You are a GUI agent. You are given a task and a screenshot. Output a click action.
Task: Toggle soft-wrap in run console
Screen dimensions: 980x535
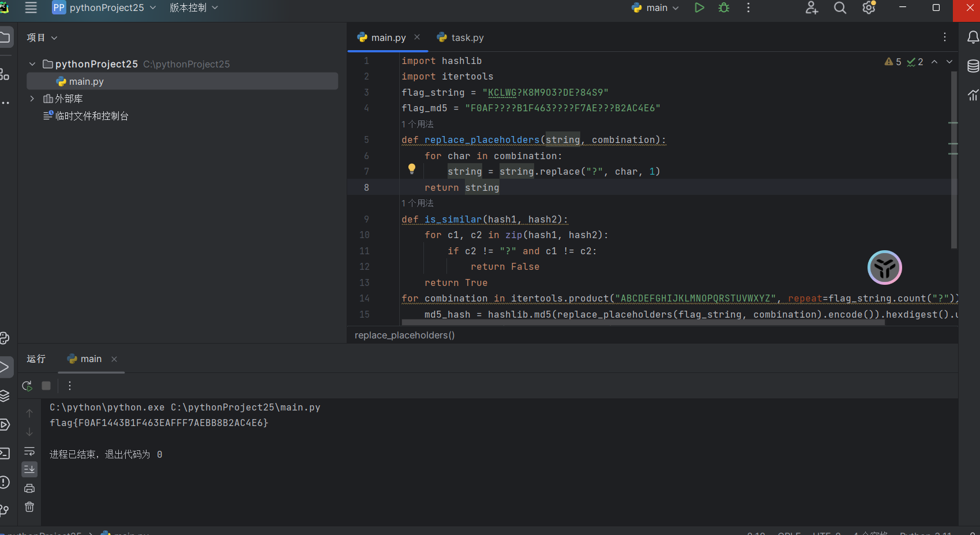29,451
